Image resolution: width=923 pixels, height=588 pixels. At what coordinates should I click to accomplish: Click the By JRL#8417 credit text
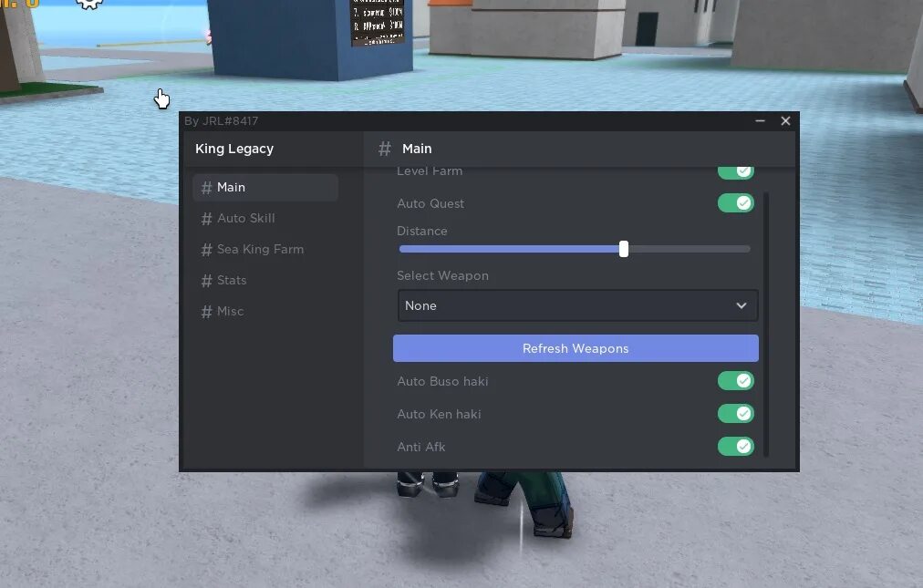pyautogui.click(x=222, y=120)
